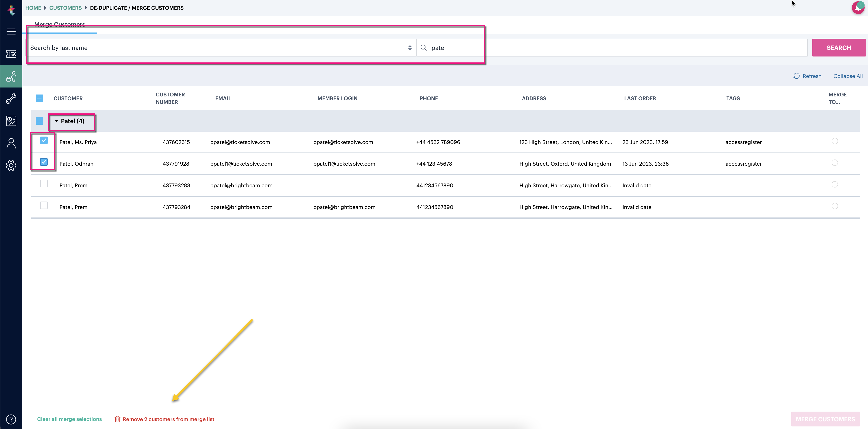This screenshot has height=429, width=868.
Task: Click last order 13 Jun 2023, 23:38
Action: (x=645, y=164)
